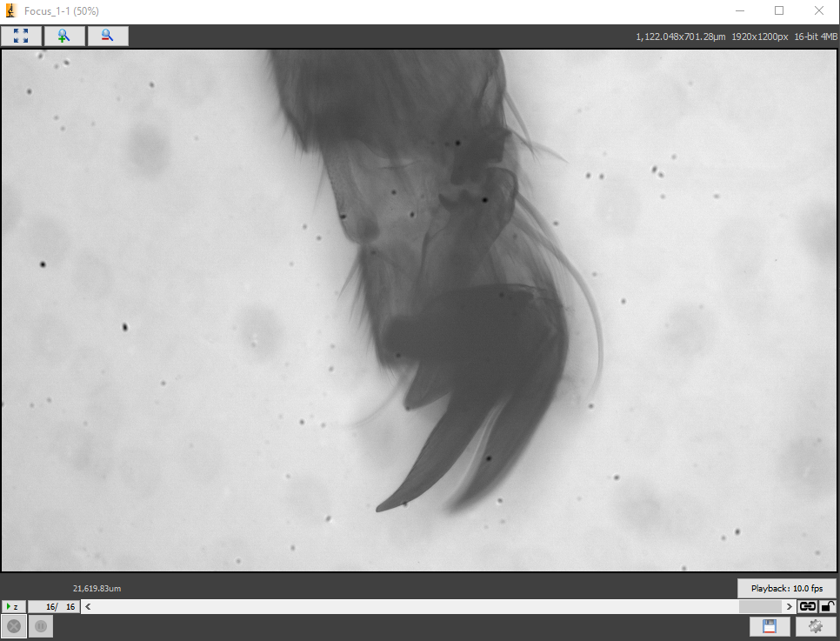Click the left arrow of z scrollbar

[x=88, y=606]
